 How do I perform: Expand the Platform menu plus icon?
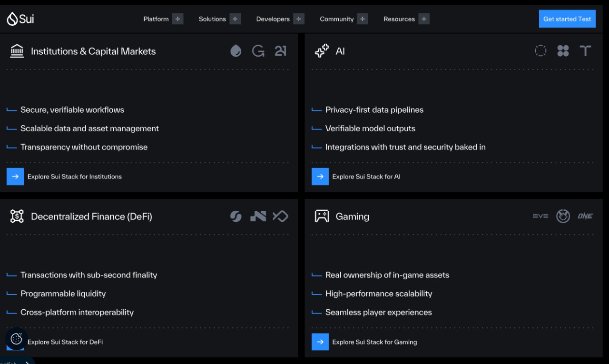click(178, 19)
